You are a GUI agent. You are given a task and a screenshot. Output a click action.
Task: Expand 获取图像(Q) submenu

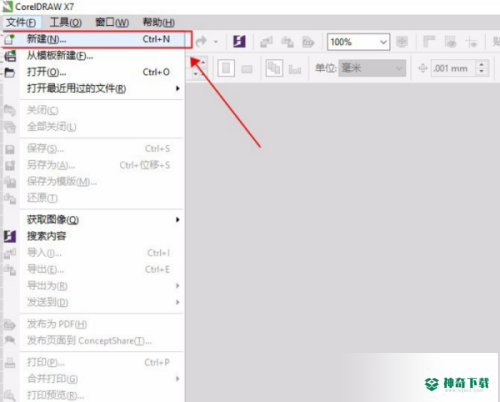click(93, 220)
